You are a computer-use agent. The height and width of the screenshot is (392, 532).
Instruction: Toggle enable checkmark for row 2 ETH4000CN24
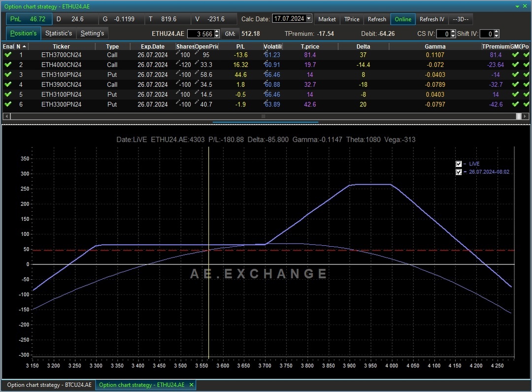pos(8,65)
